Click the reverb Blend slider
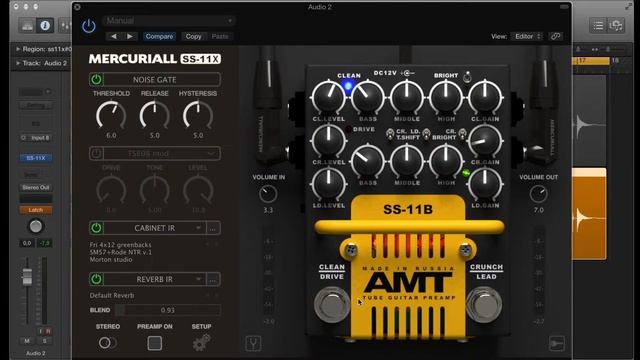This screenshot has height=360, width=640. click(x=168, y=310)
